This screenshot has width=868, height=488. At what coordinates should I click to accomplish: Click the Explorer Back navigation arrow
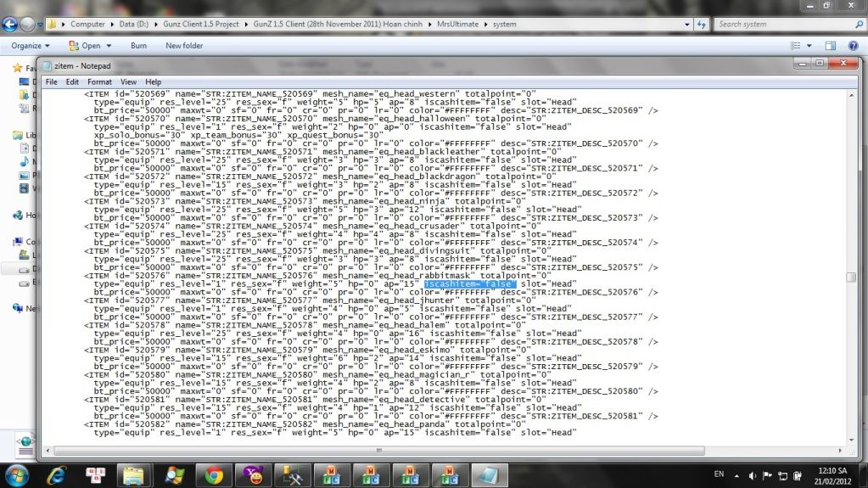[11, 24]
